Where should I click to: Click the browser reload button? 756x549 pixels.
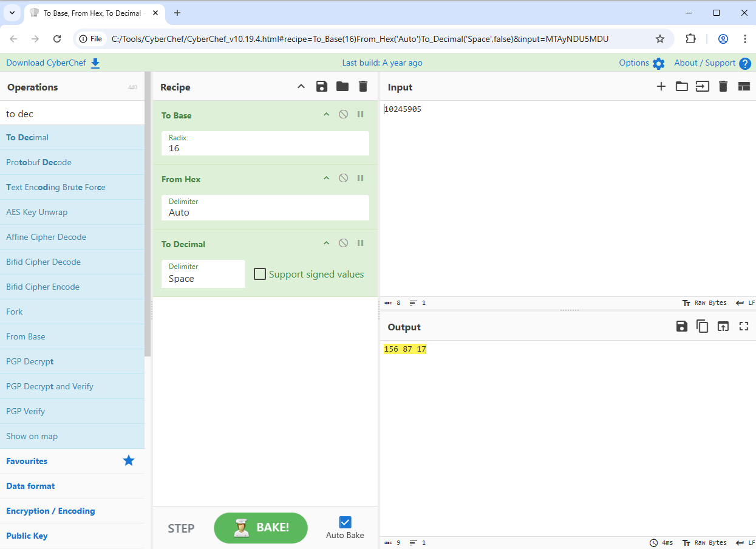coord(57,39)
